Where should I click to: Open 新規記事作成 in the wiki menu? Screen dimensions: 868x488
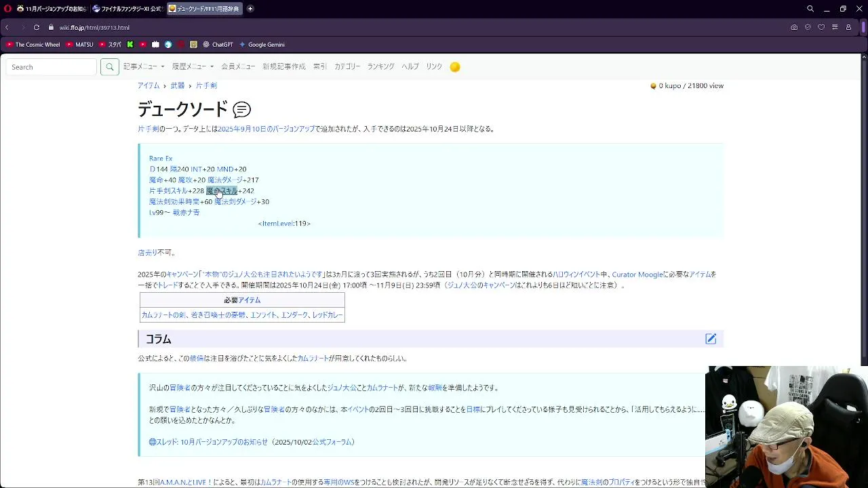[x=284, y=66]
